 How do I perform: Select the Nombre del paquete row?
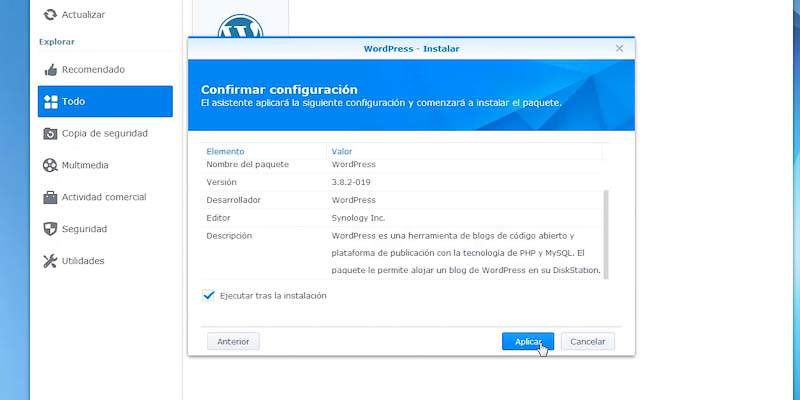click(x=401, y=164)
